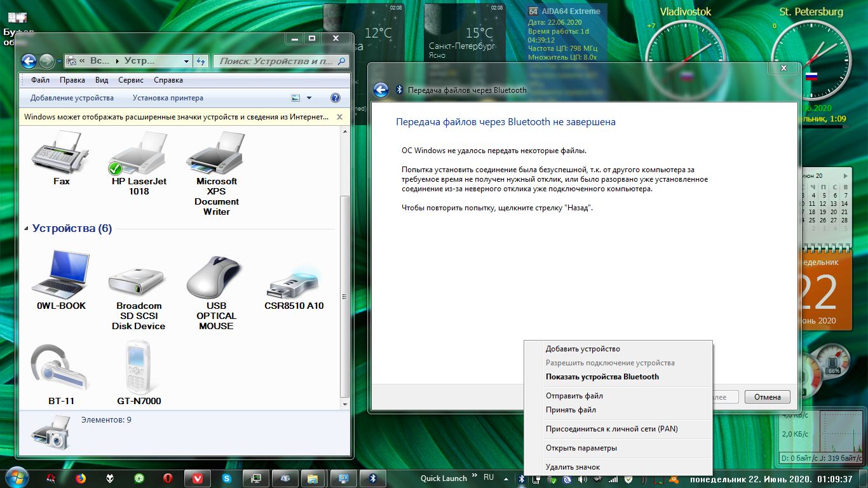Open the Справка menu
This screenshot has height=488, width=868.
(x=168, y=80)
